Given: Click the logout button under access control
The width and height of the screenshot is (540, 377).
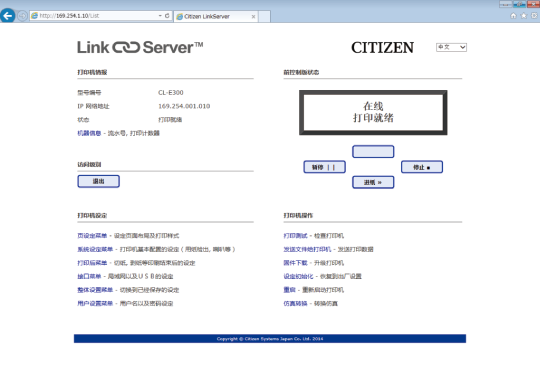Looking at the screenshot, I should pyautogui.click(x=98, y=181).
